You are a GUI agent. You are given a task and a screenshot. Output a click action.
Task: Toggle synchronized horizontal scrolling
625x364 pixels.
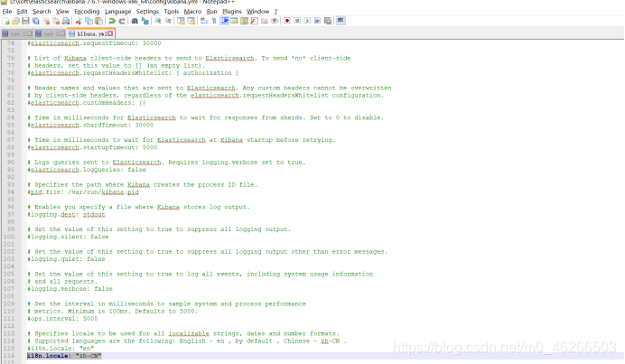[191, 21]
